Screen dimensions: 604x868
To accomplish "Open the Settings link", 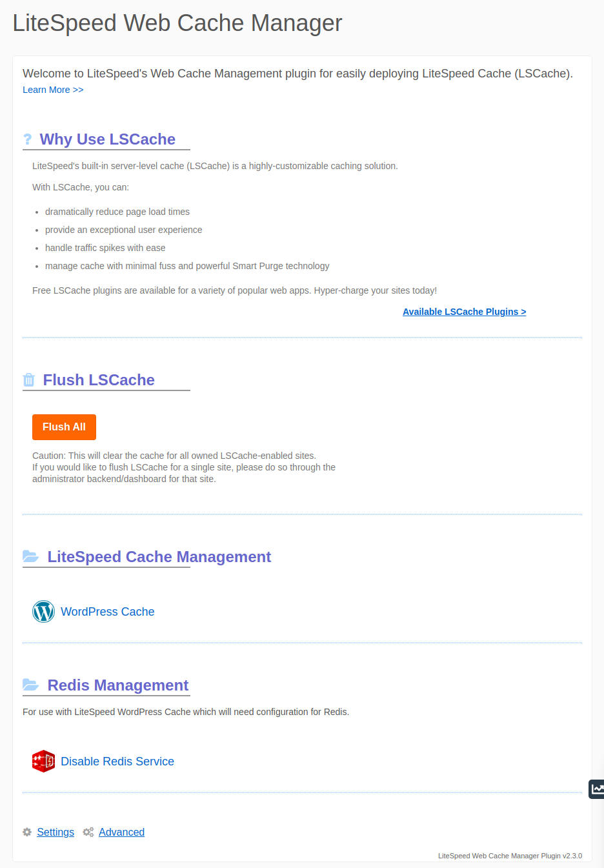I will click(x=55, y=832).
